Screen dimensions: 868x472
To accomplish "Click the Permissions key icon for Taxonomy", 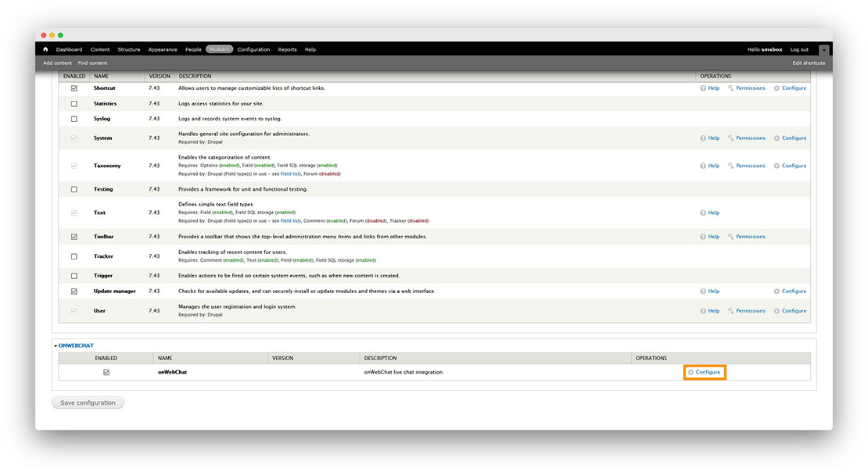I will pyautogui.click(x=731, y=166).
